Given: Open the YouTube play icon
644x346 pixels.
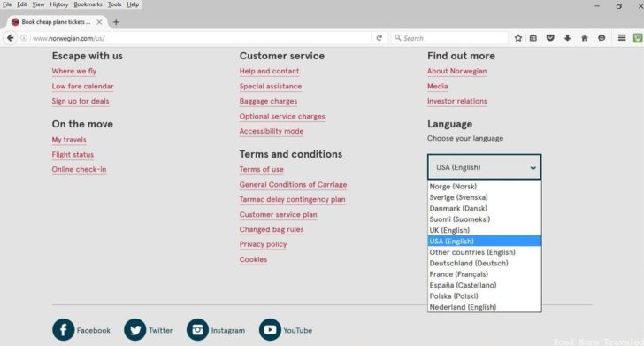Looking at the screenshot, I should 270,329.
